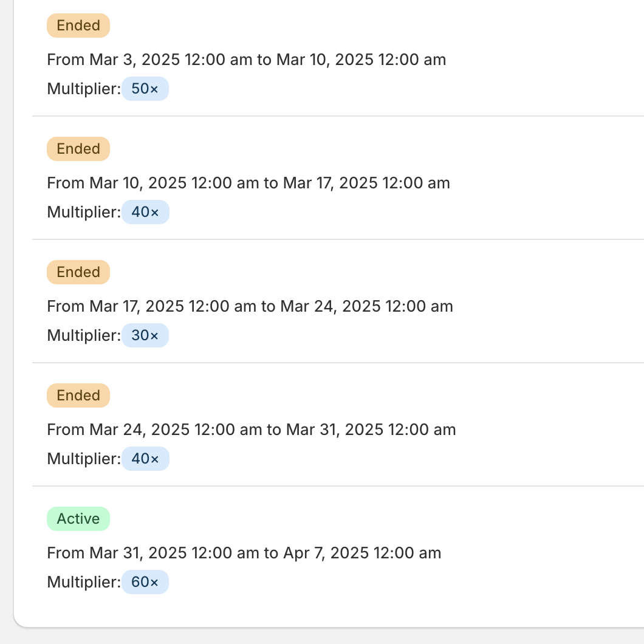Click the Multiplier label beside 60×
The width and height of the screenshot is (644, 644).
[84, 583]
